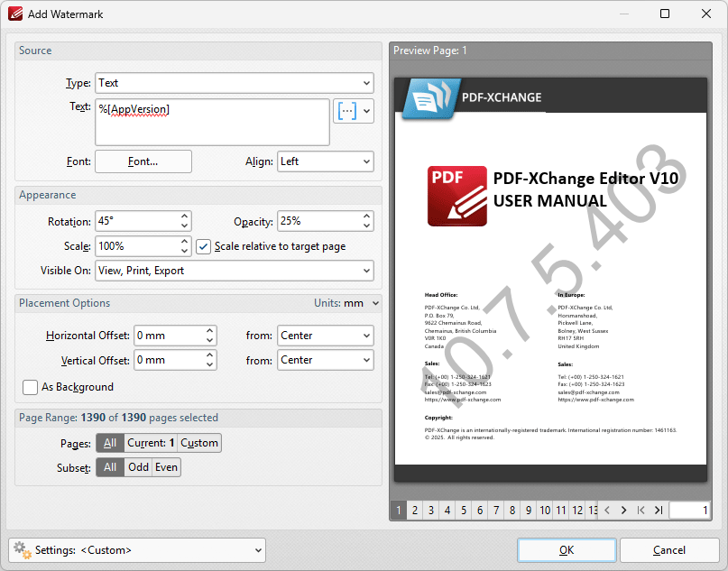Image resolution: width=728 pixels, height=571 pixels.
Task: Decrease Vertical Offset with down arrow
Action: [210, 365]
